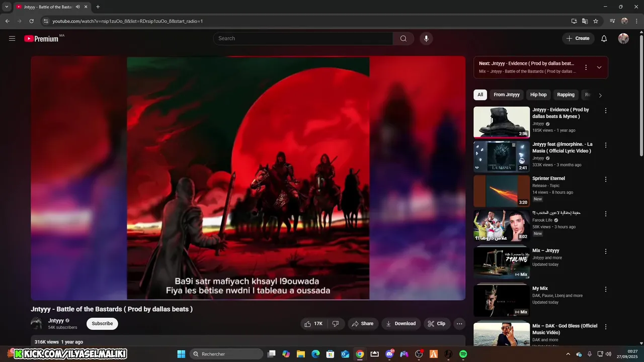Play the La Masia thumbnail
This screenshot has width=644, height=362.
[502, 156]
